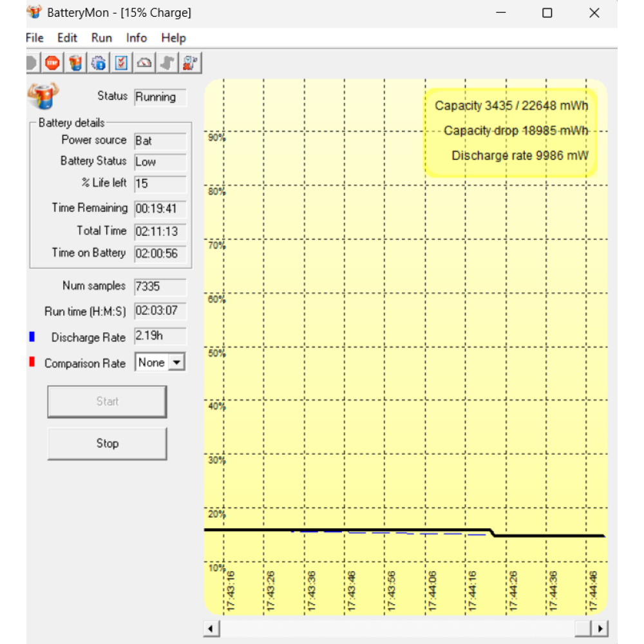Image resolution: width=644 pixels, height=644 pixels.
Task: Click the greyed-out graph step toolbar icon
Action: click(x=167, y=62)
